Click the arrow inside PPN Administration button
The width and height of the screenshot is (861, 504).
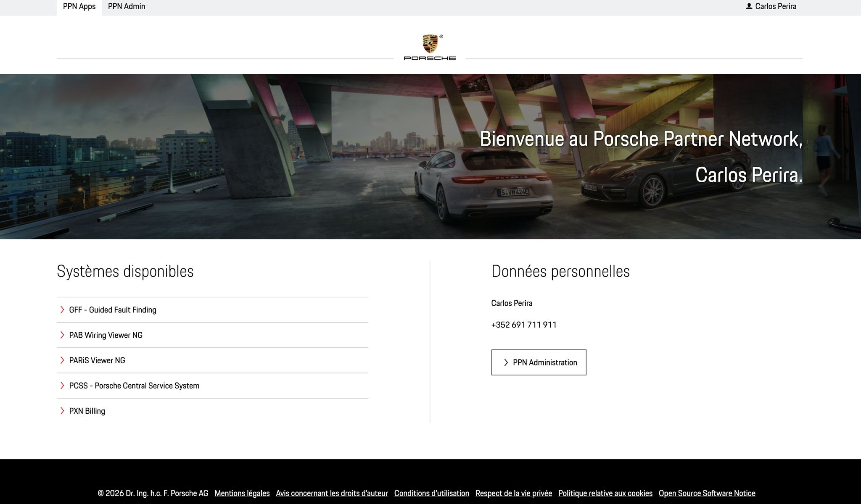tap(506, 362)
